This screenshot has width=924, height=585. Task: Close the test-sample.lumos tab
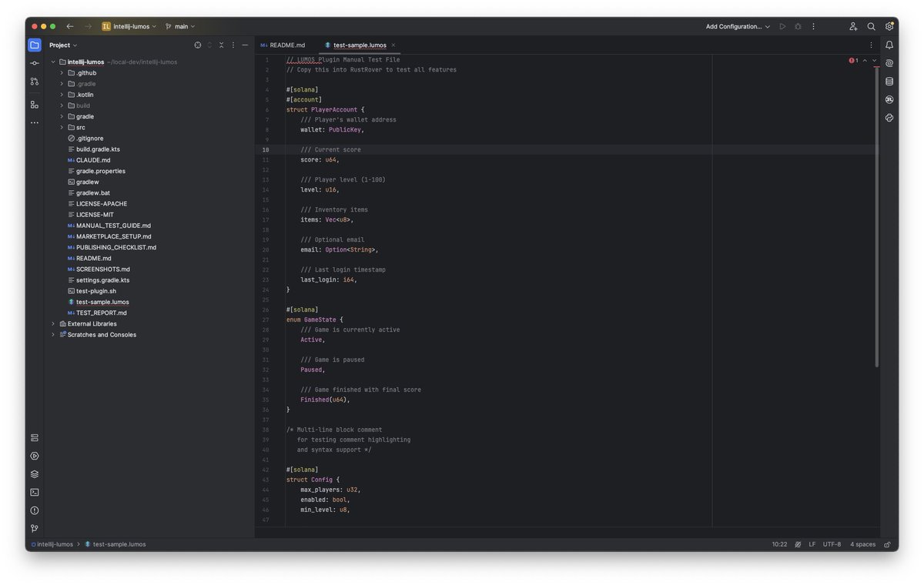[x=393, y=45]
